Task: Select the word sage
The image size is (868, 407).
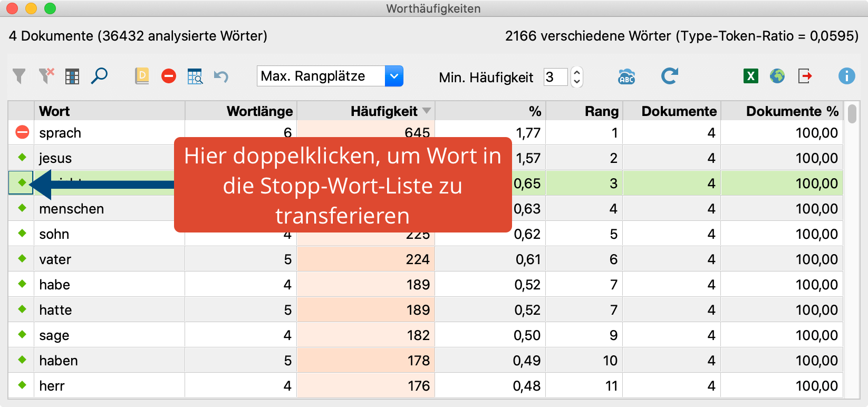Action: [x=54, y=335]
